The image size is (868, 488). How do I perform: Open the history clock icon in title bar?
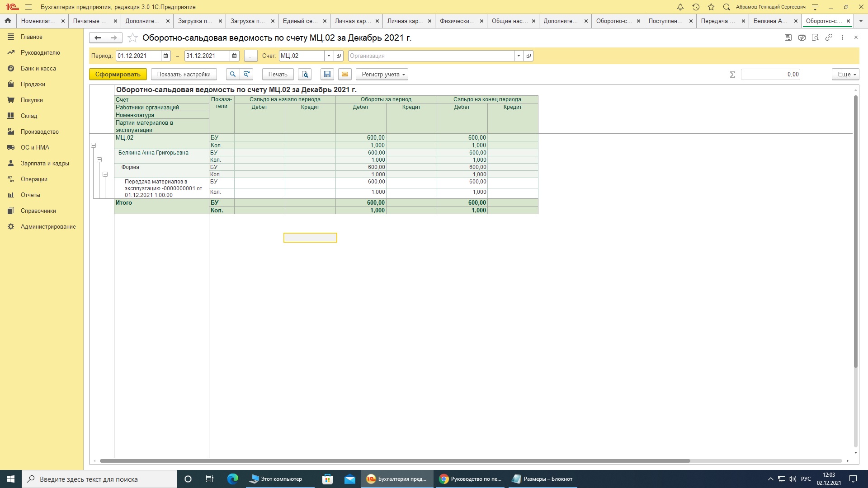coord(696,7)
